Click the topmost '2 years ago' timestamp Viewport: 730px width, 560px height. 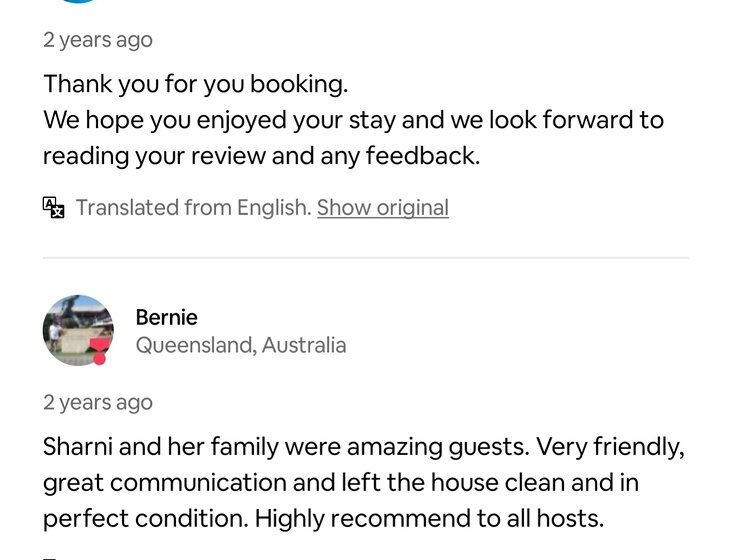[97, 40]
